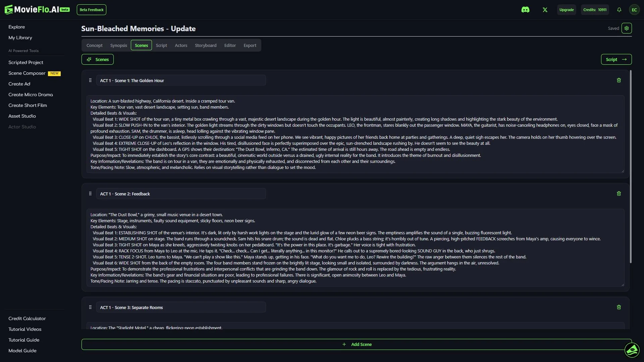The height and width of the screenshot is (362, 644).
Task: Click the Upgrade button
Action: 567,10
